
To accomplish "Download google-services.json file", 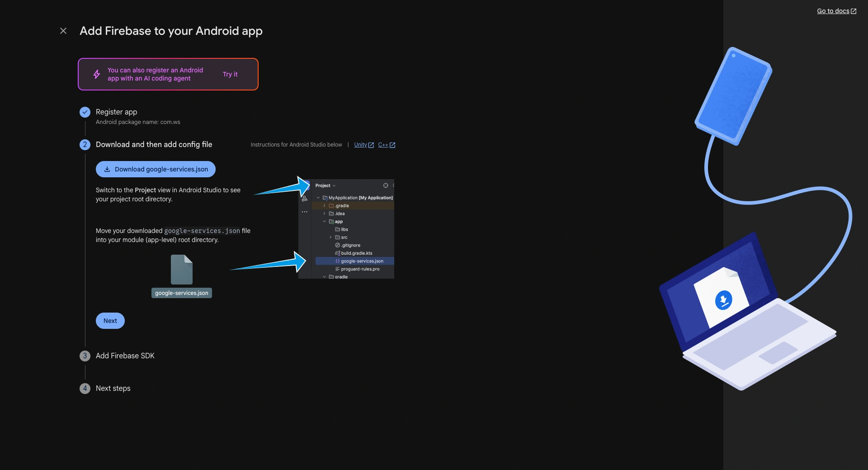I will [156, 169].
